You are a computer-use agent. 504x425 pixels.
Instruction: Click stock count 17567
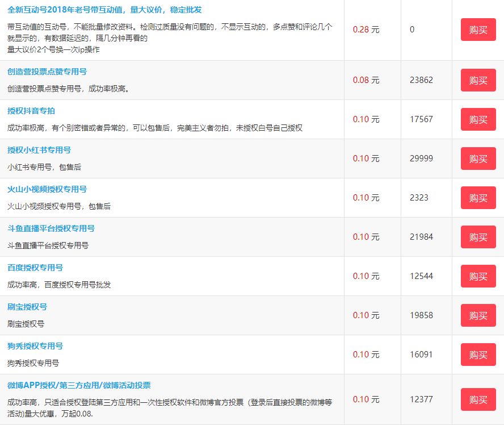click(x=421, y=119)
